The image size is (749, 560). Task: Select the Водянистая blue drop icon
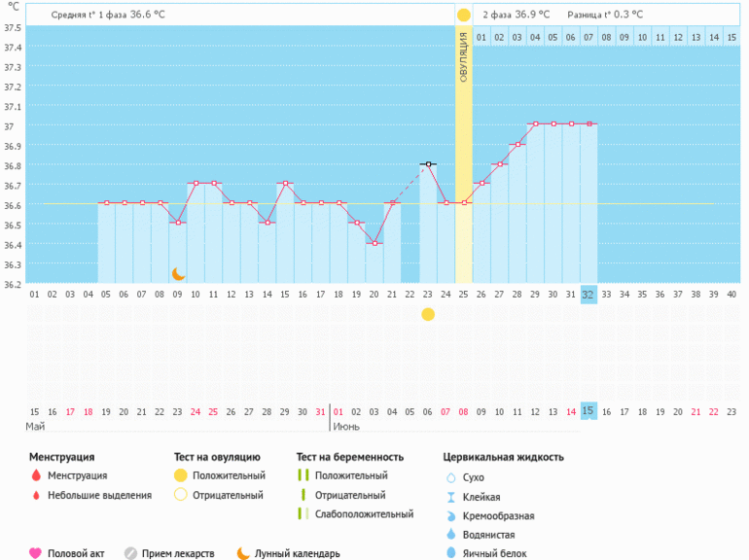point(450,534)
